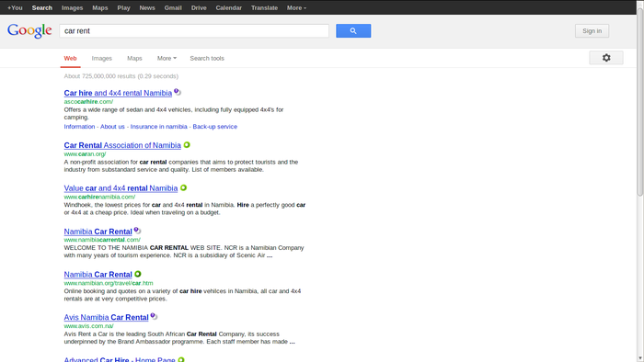Viewport: 644px width, 362px height.
Task: Click green rating icon beside Car Rental Association of Namibia
Action: click(x=187, y=145)
